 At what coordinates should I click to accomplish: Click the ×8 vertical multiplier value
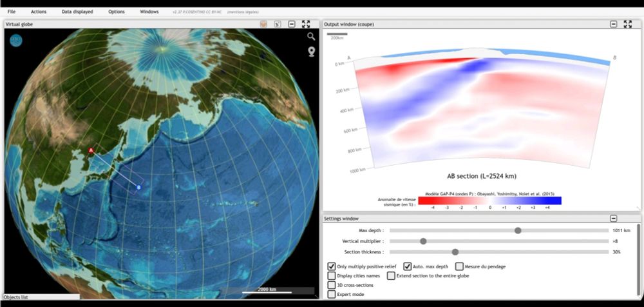tap(615, 241)
